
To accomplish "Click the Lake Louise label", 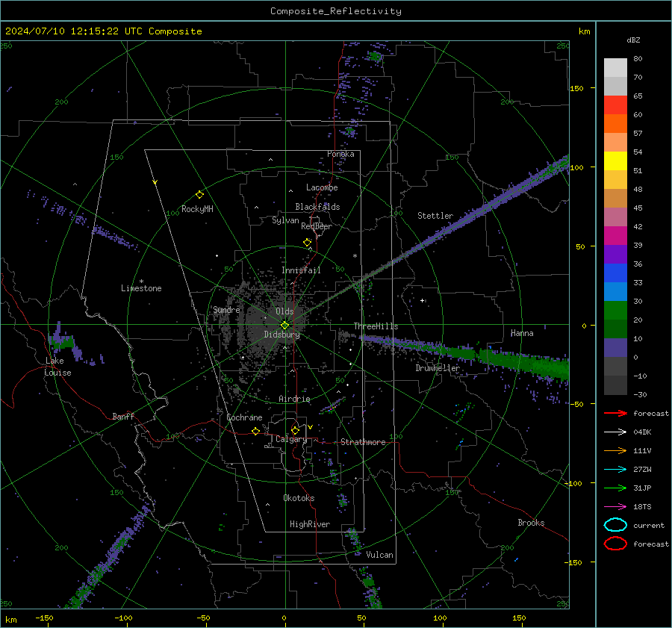I will (x=58, y=367).
